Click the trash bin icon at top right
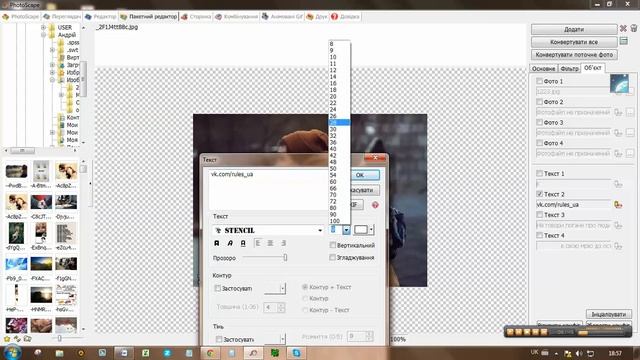 click(634, 28)
